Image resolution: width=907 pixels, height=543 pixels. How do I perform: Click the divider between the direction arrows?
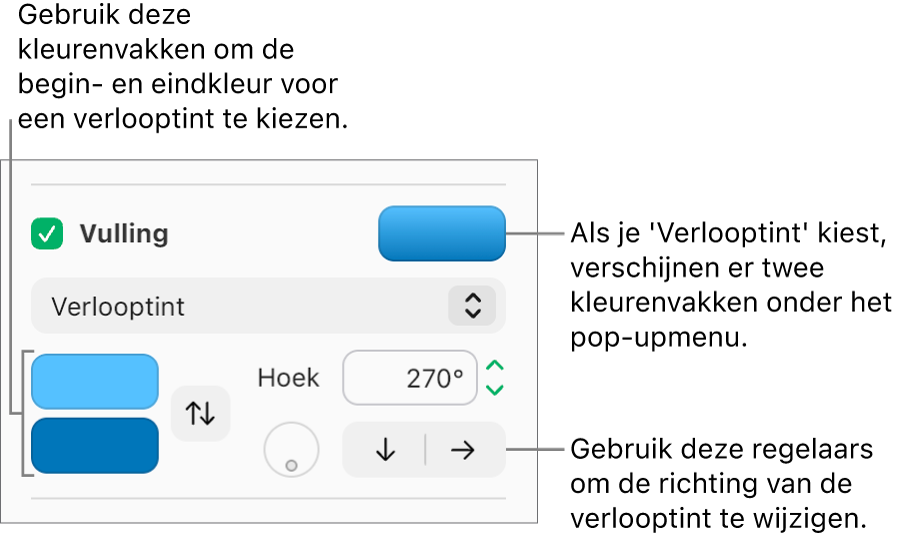click(x=425, y=450)
